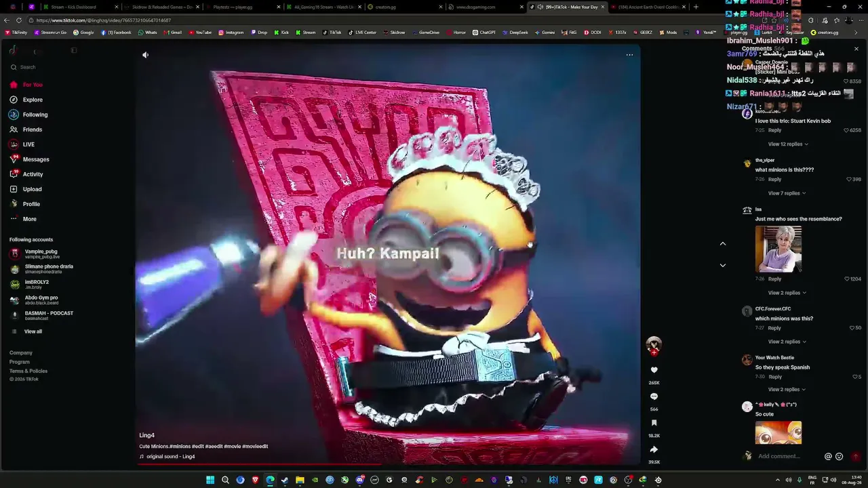Open the Windows Start menu
Image resolution: width=868 pixels, height=488 pixels.
(210, 481)
